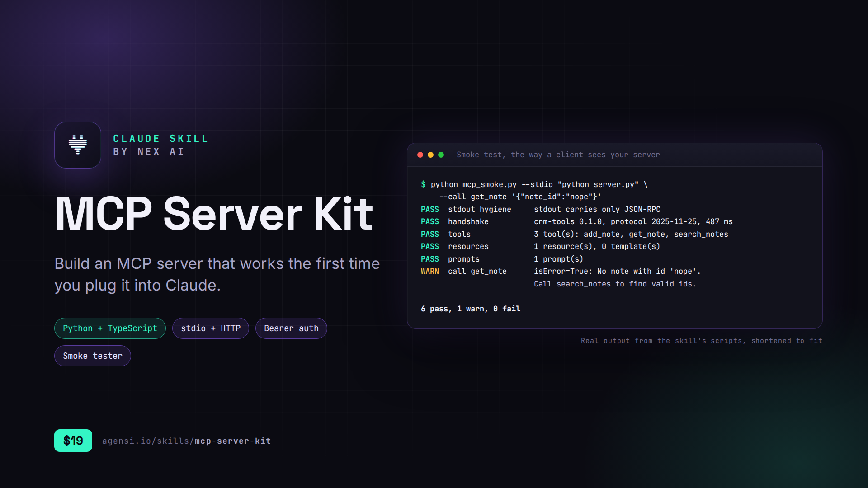Click the $19 price badge
This screenshot has width=868, height=488.
click(x=73, y=440)
